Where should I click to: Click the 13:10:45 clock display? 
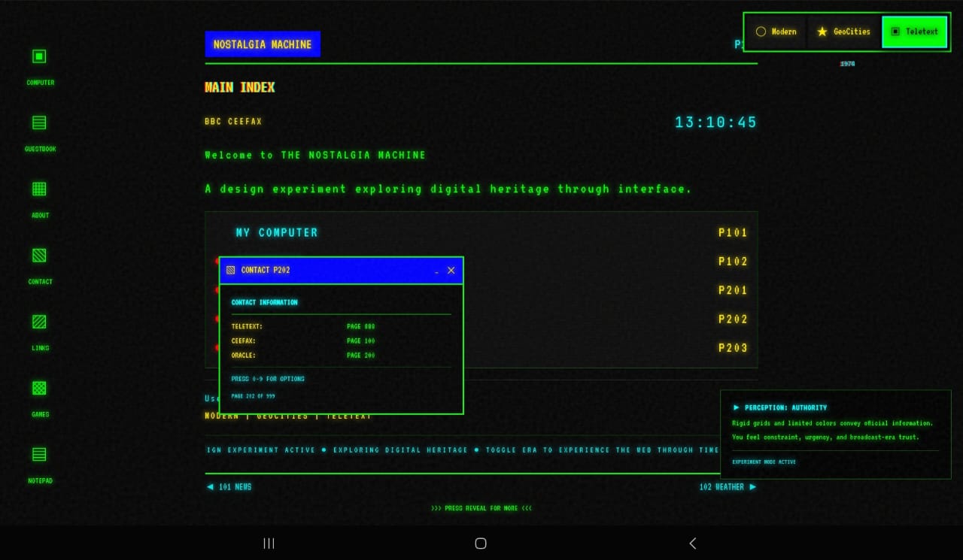tap(715, 123)
